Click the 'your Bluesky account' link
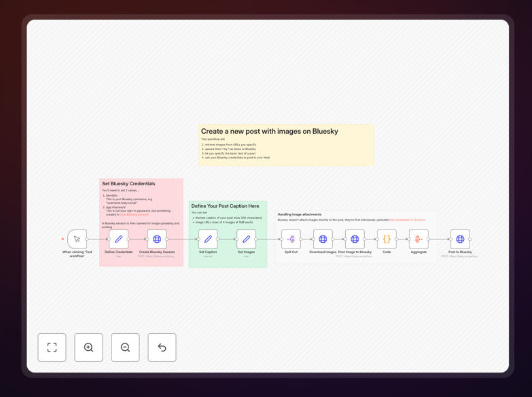The width and height of the screenshot is (532, 397). 135,214
